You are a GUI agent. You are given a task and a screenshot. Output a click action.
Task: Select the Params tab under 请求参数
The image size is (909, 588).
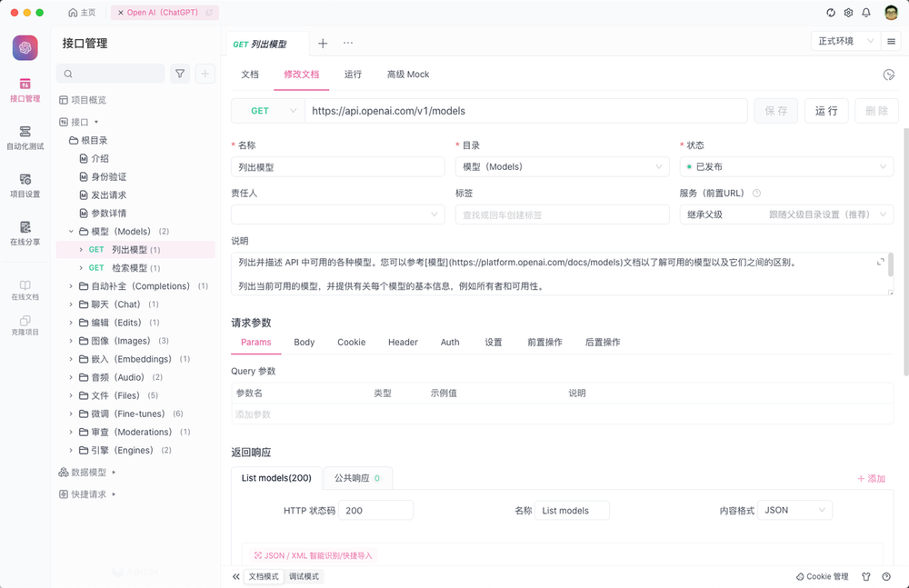255,342
